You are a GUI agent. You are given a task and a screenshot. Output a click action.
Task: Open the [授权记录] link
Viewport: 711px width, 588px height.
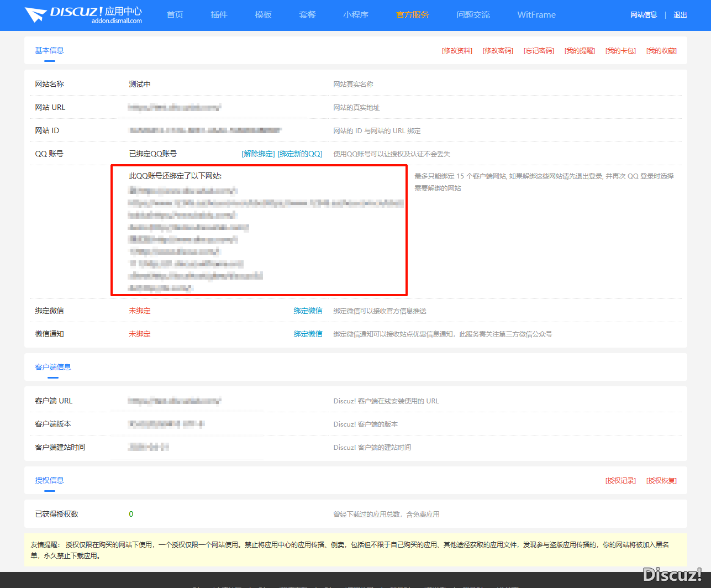point(620,481)
